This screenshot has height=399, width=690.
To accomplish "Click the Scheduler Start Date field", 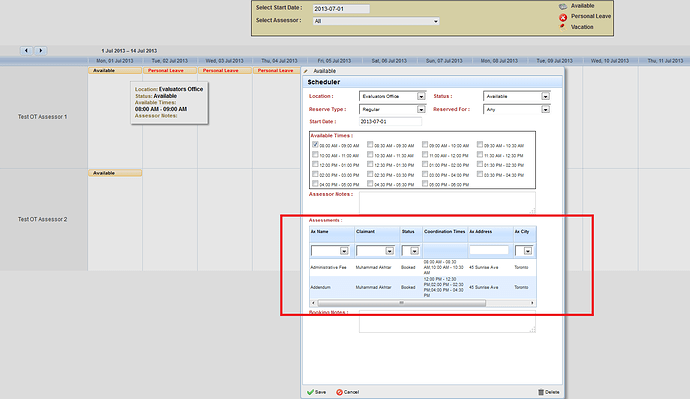I will [x=390, y=121].
